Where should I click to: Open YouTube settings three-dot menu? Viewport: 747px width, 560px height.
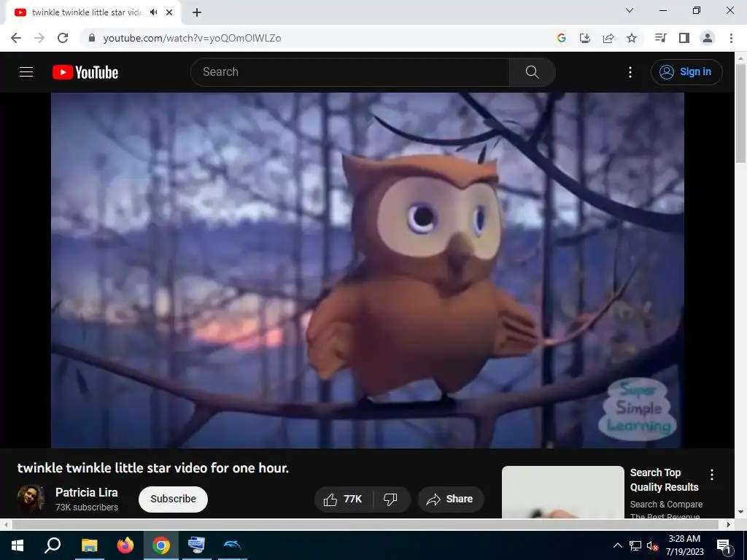[630, 72]
